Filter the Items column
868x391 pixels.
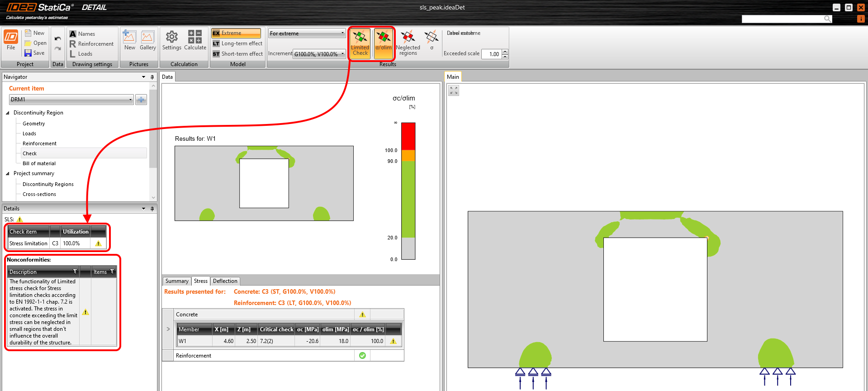(112, 272)
